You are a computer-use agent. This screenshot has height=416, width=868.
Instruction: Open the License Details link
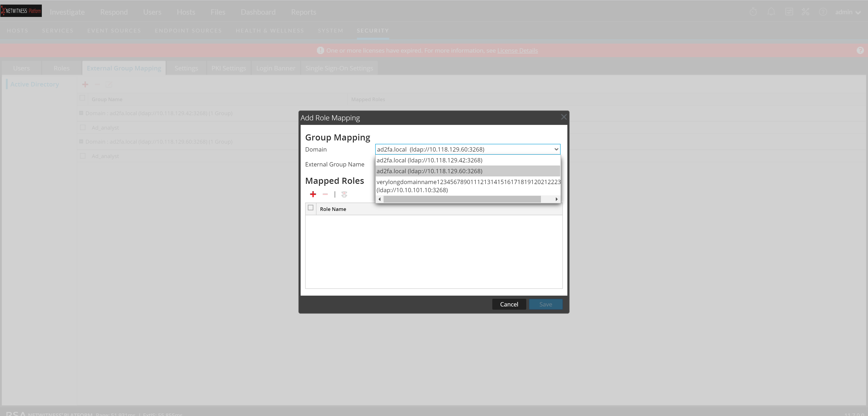pyautogui.click(x=517, y=51)
